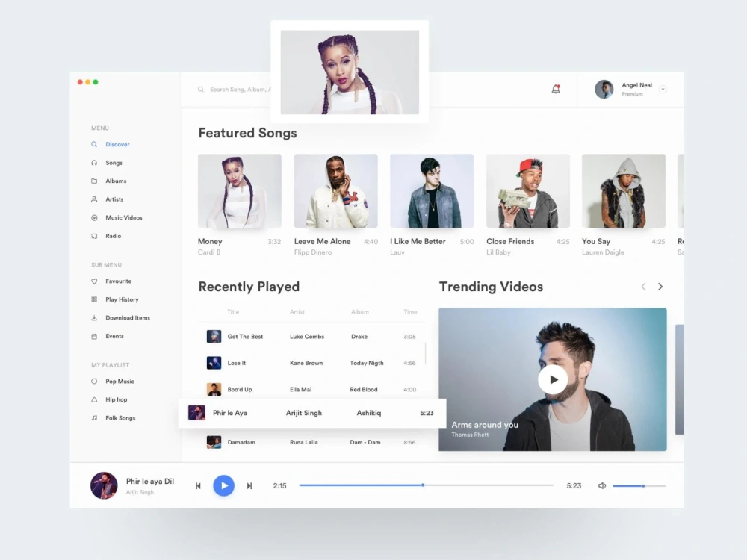Screen dimensions: 747x560
Task: Open the Pop Music playlist
Action: coord(120,382)
